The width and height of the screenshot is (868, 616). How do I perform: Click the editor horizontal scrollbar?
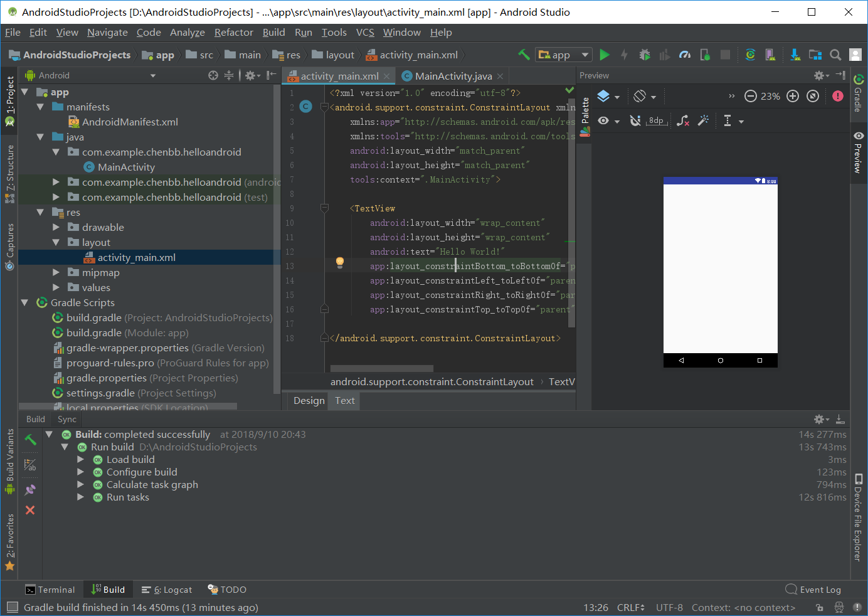[381, 368]
